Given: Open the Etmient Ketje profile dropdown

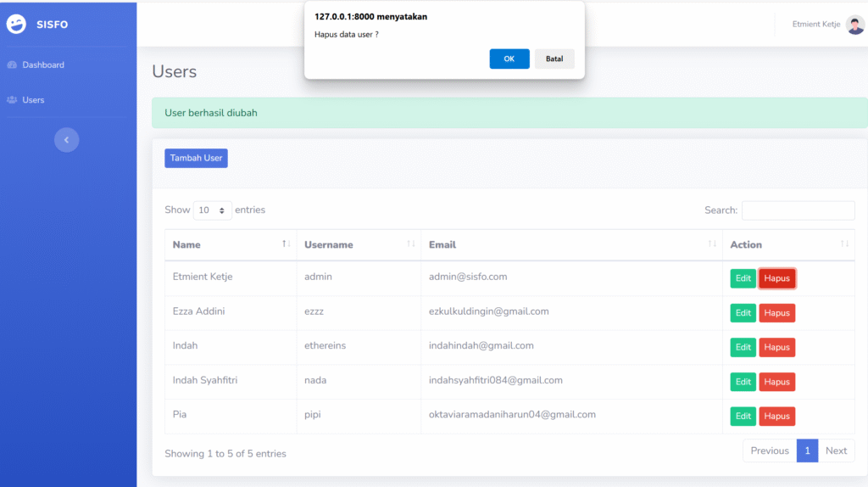Looking at the screenshot, I should pyautogui.click(x=815, y=25).
